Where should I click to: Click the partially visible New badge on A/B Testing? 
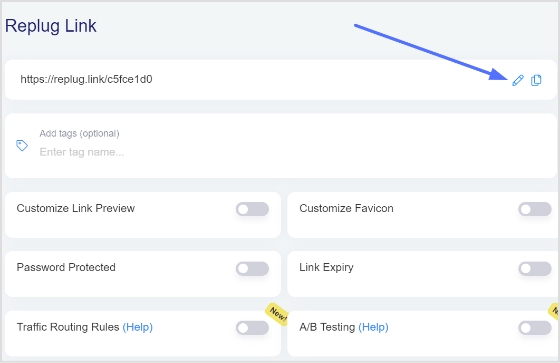555,311
